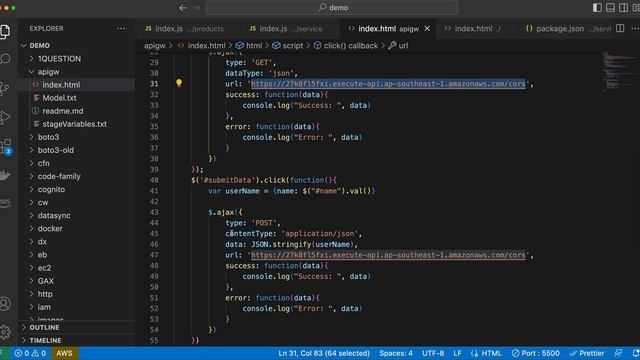Toggle the bottom panel layout icon

click(x=610, y=8)
